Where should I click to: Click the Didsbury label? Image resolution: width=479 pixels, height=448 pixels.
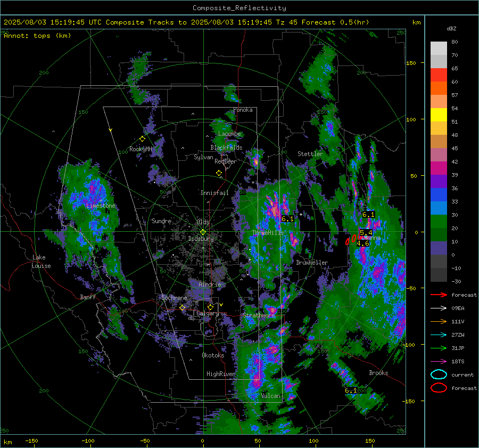pyautogui.click(x=201, y=239)
